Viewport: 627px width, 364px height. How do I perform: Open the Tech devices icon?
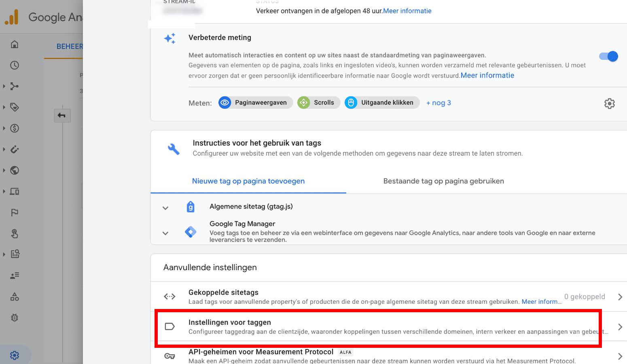[x=15, y=191]
